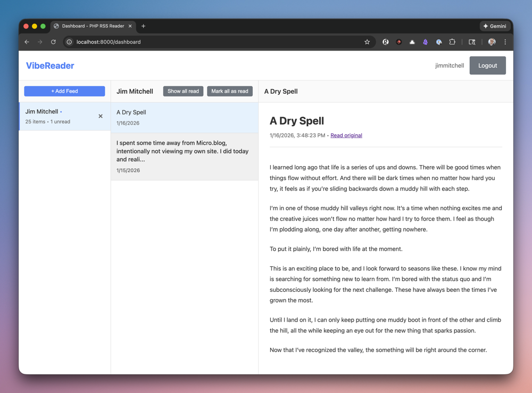Click the + Add Feed button
This screenshot has height=393, width=532.
(x=64, y=91)
